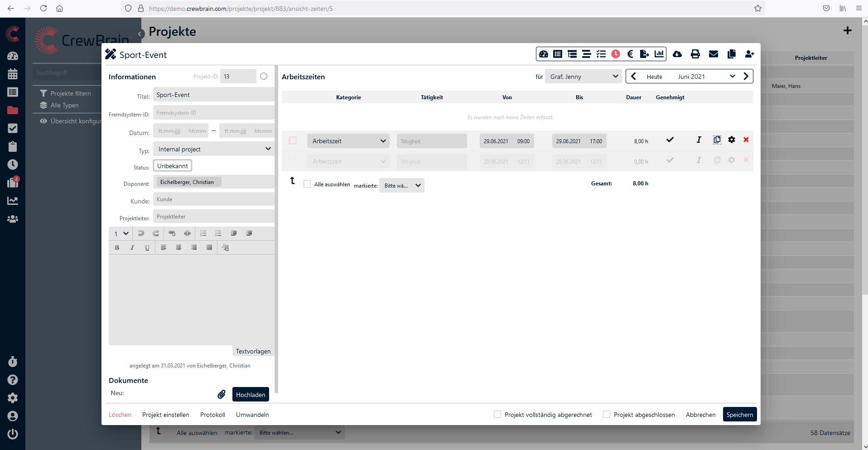Click the cloud download icon
This screenshot has width=868, height=450.
click(x=677, y=54)
